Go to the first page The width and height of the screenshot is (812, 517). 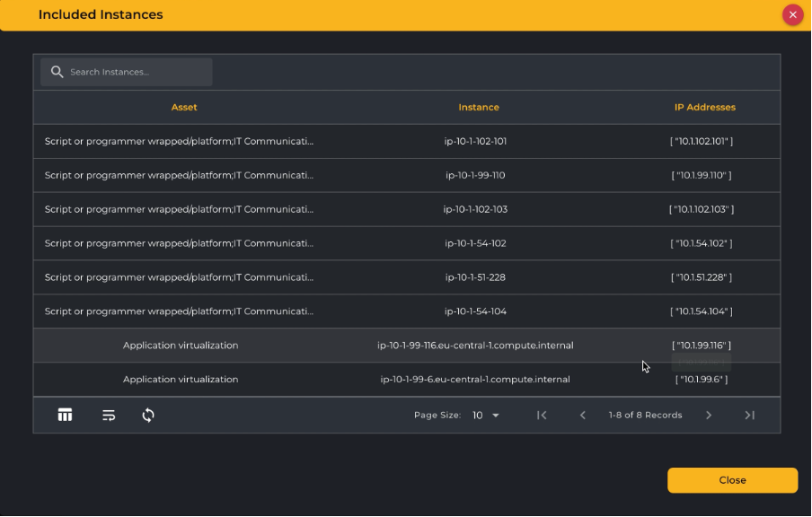point(542,415)
